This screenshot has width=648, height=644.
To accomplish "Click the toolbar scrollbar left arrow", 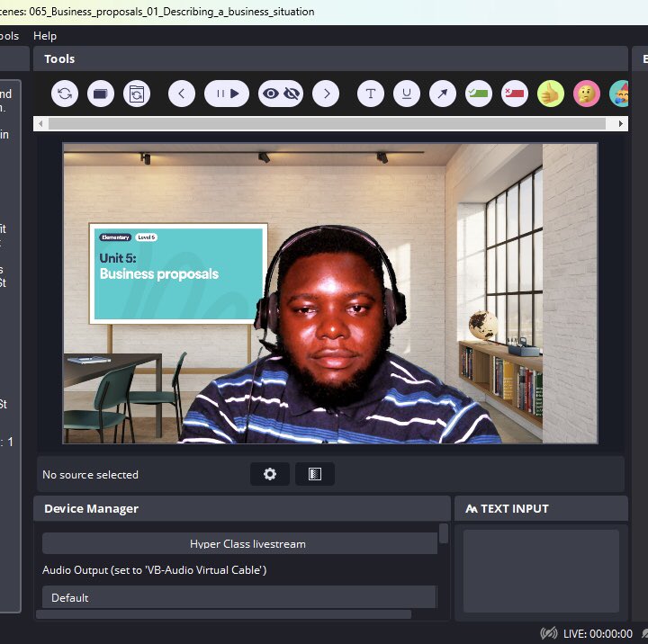I will point(40,123).
